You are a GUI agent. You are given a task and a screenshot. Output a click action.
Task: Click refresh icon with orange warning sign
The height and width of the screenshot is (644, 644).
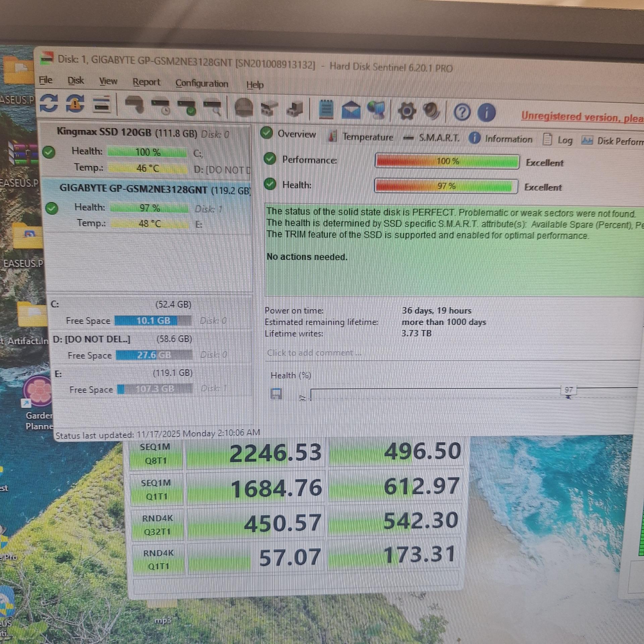[75, 104]
